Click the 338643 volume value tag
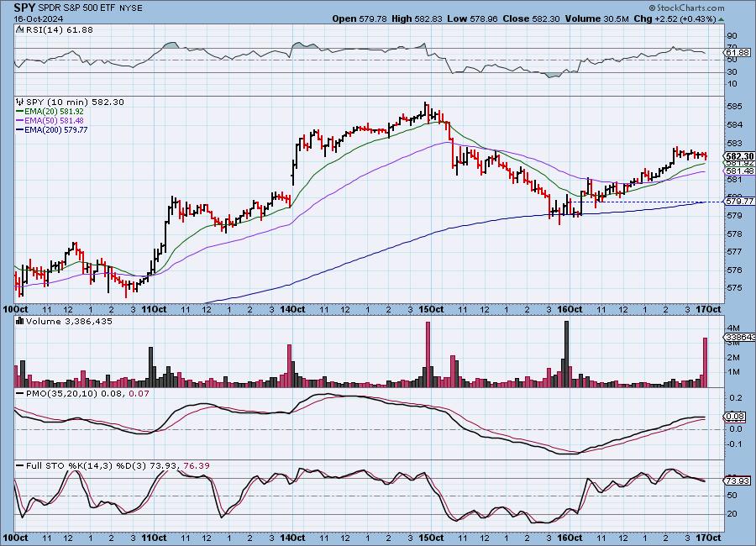The height and width of the screenshot is (546, 756). [x=739, y=337]
